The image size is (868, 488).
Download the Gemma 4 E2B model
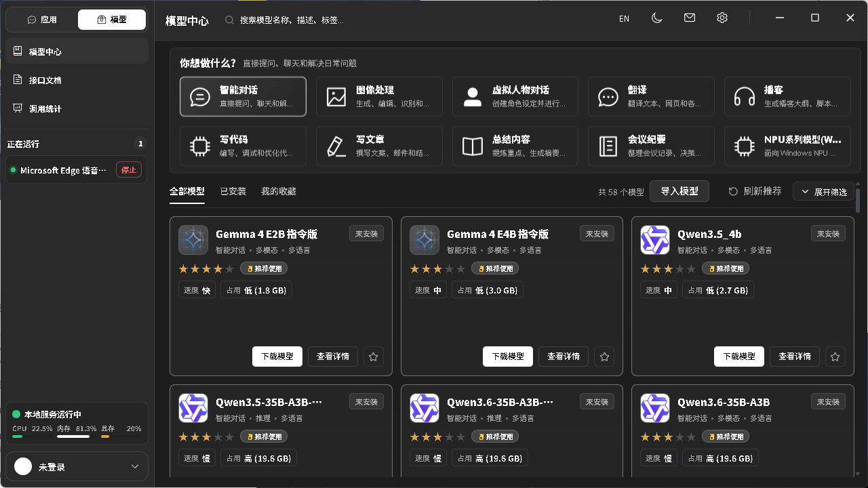click(277, 356)
